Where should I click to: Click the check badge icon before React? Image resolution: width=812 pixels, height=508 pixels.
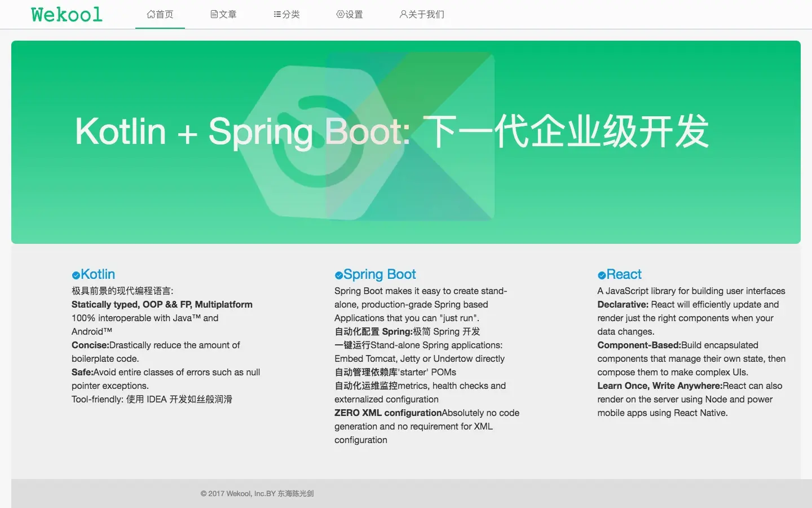602,275
